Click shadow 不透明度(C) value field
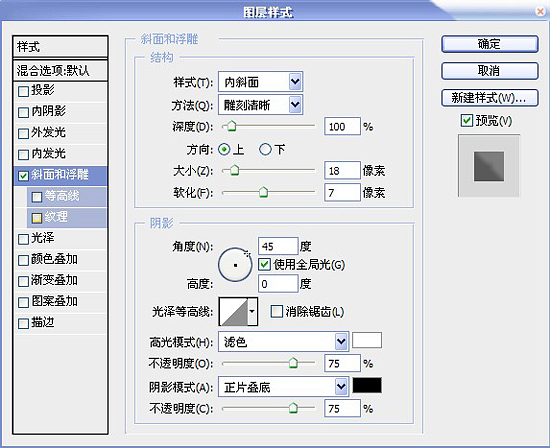550x448 pixels. [342, 408]
